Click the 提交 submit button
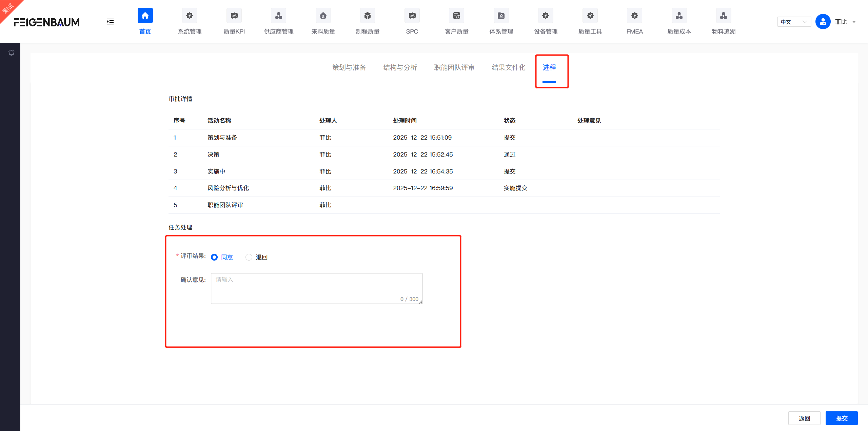The height and width of the screenshot is (431, 868). tap(842, 418)
